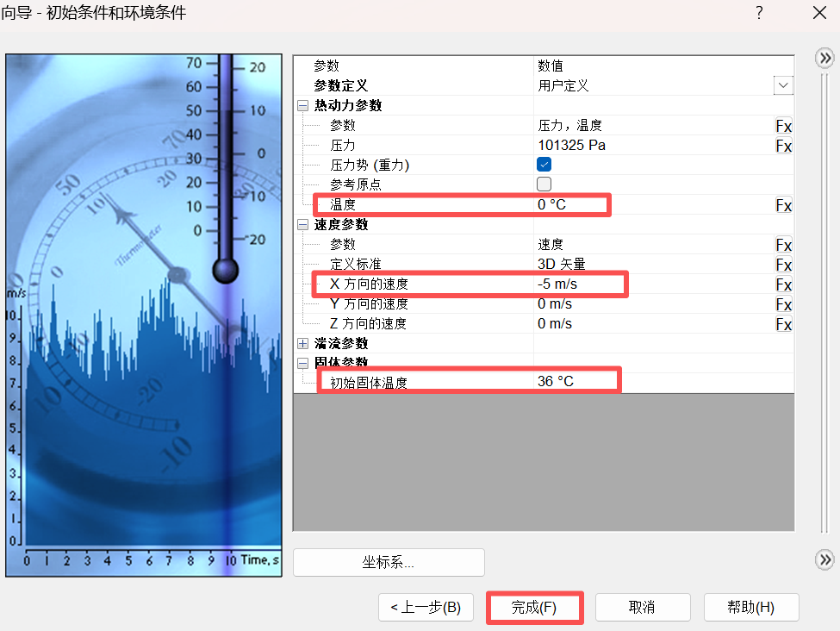Enable the 参考原点 checkbox
This screenshot has height=631, width=840.
544,184
